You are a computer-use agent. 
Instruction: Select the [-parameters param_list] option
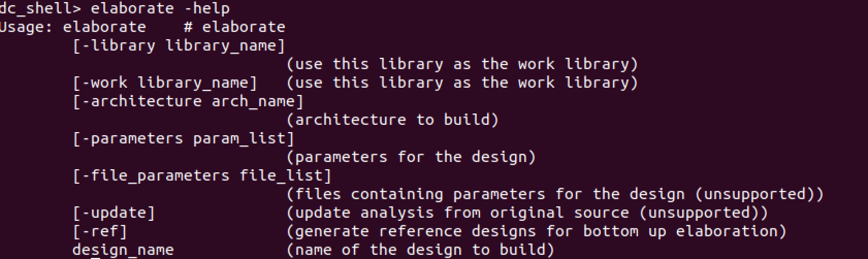[184, 139]
